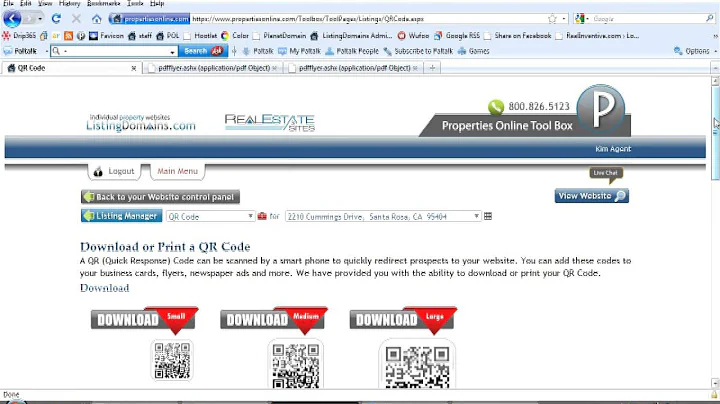
Task: Click Subscribe to Paltalk toolbar item
Action: 418,51
